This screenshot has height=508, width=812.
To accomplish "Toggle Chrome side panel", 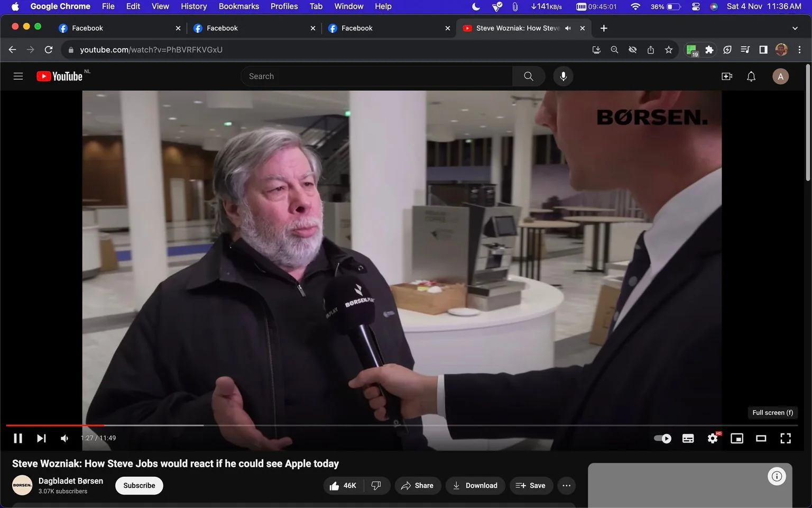I will click(x=763, y=50).
